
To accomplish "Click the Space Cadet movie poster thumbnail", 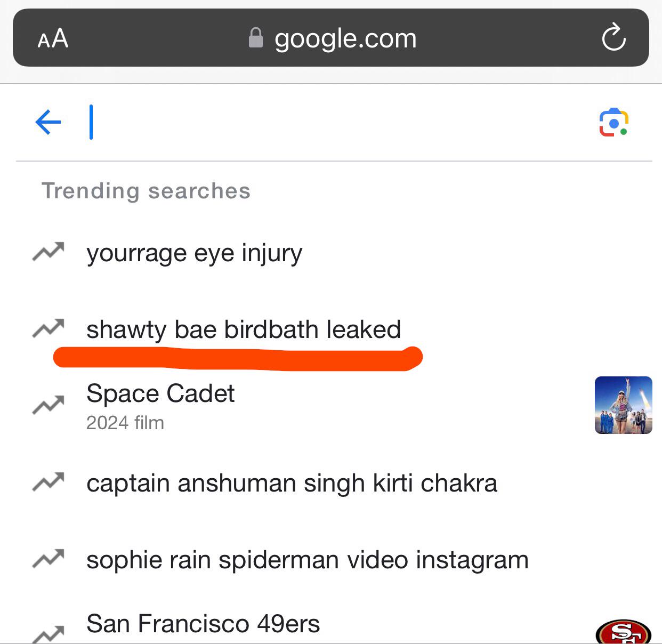I will (x=623, y=405).
